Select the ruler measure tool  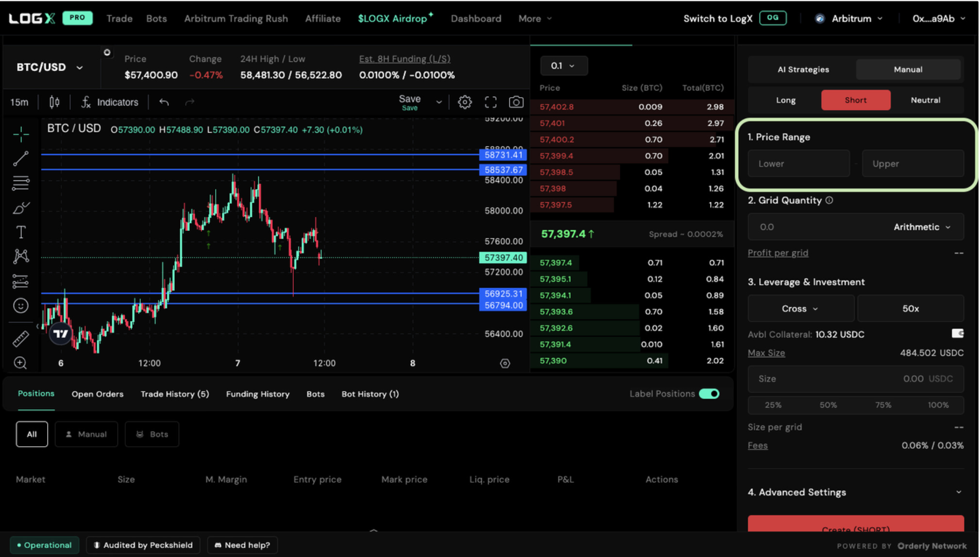tap(21, 339)
